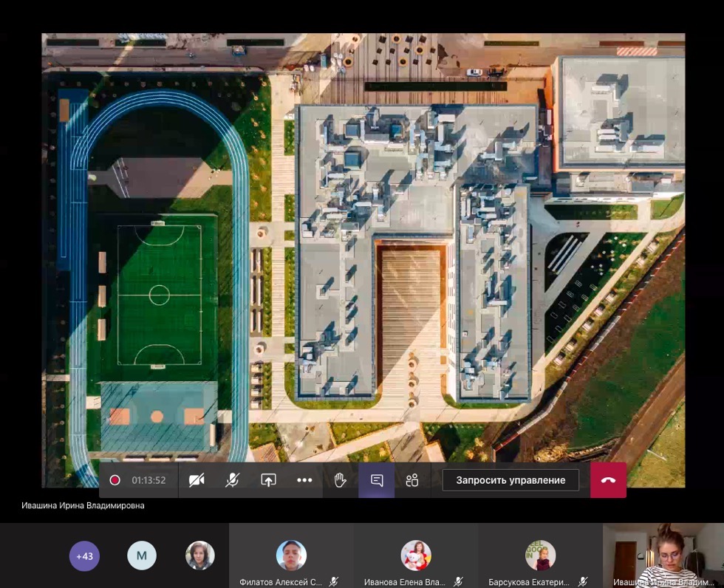This screenshot has height=588, width=724.
Task: Open the Ивашина Ирина video tile
Action: click(663, 554)
